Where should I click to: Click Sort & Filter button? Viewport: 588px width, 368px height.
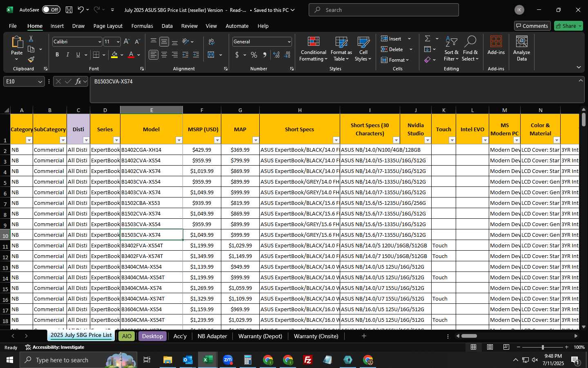pyautogui.click(x=451, y=49)
